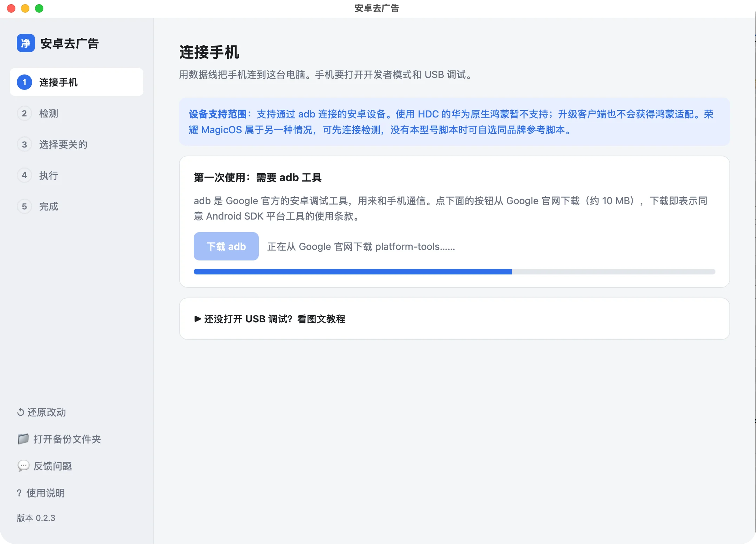Click the circular undo arrow next to 还原改动
Image resolution: width=756 pixels, height=544 pixels.
pos(21,412)
